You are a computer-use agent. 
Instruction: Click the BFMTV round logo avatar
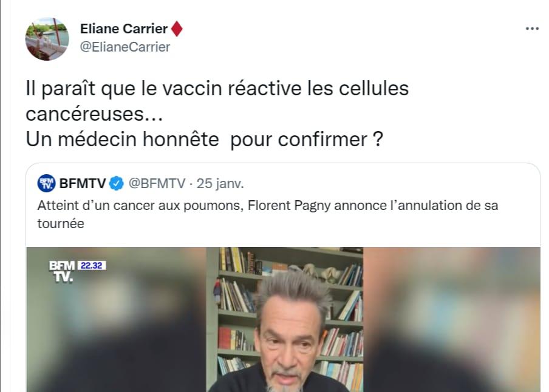coord(46,183)
